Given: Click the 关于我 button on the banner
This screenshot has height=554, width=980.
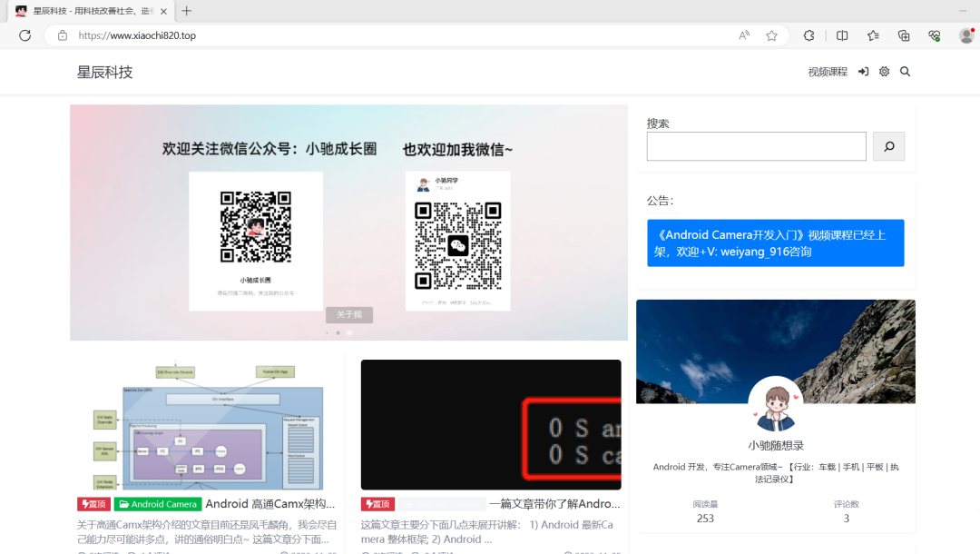Looking at the screenshot, I should coord(349,314).
